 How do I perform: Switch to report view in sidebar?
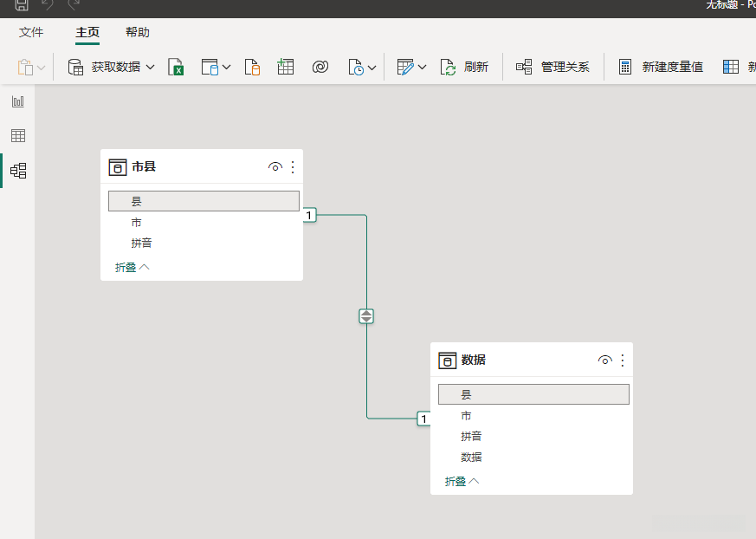point(18,101)
